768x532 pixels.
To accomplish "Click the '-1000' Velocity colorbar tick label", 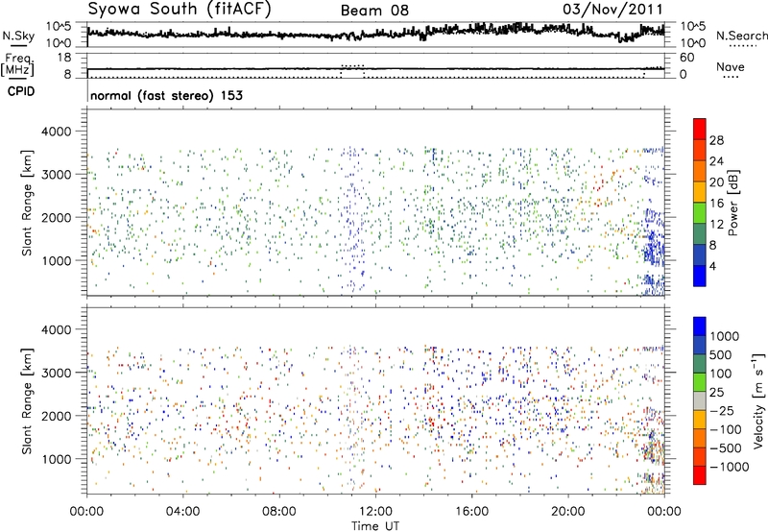I will click(729, 467).
